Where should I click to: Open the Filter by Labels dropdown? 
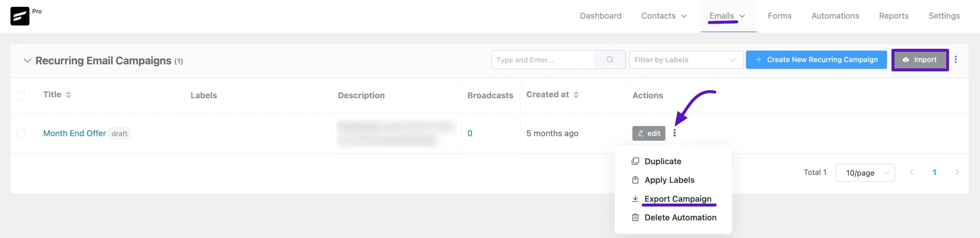(x=686, y=60)
